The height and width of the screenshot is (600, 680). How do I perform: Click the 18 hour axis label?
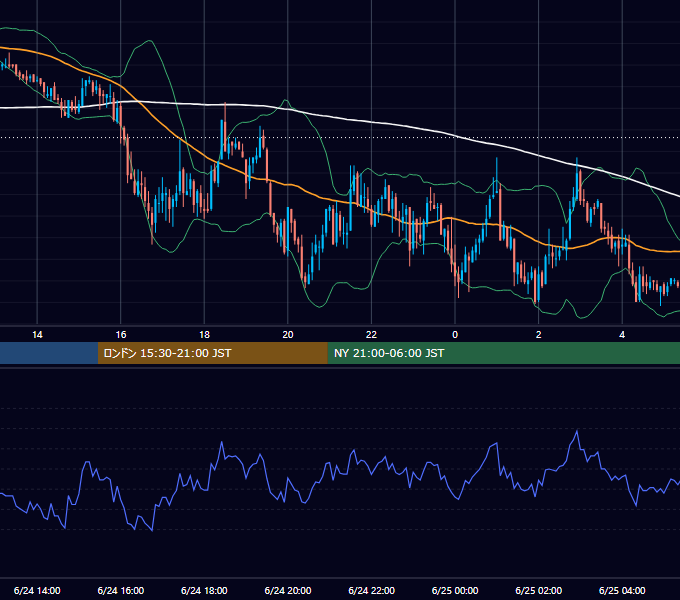pos(204,335)
